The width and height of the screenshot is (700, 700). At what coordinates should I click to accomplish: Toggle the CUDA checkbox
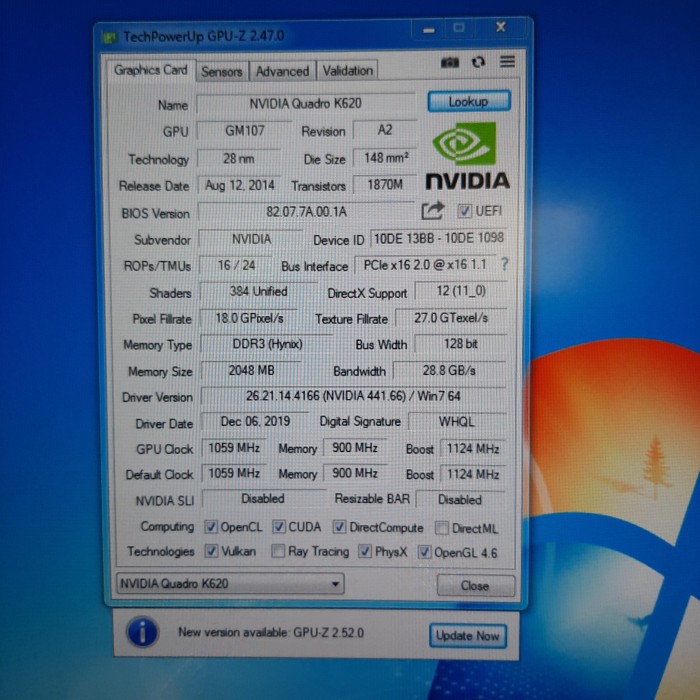[x=279, y=527]
